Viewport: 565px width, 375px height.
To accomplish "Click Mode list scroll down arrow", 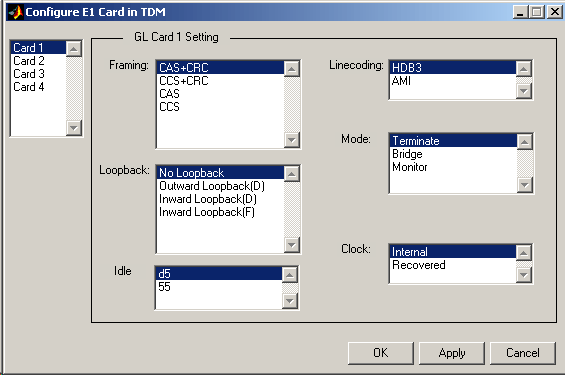I will (x=525, y=185).
